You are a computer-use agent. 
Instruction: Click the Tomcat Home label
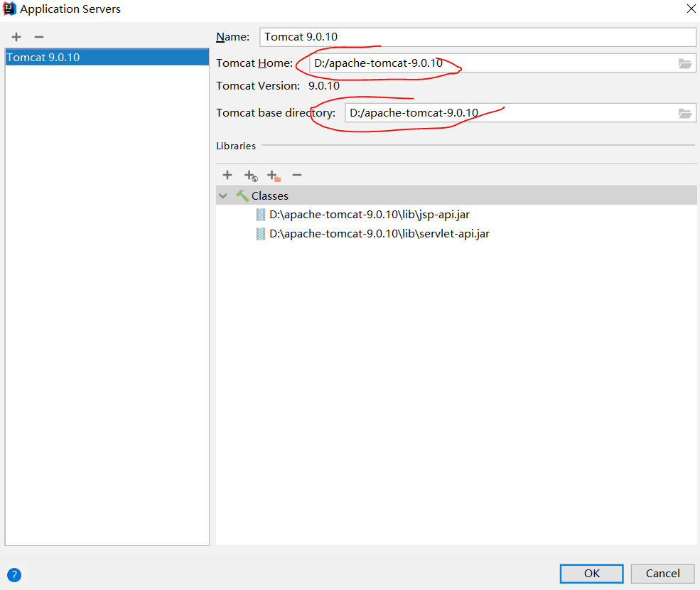click(x=254, y=63)
